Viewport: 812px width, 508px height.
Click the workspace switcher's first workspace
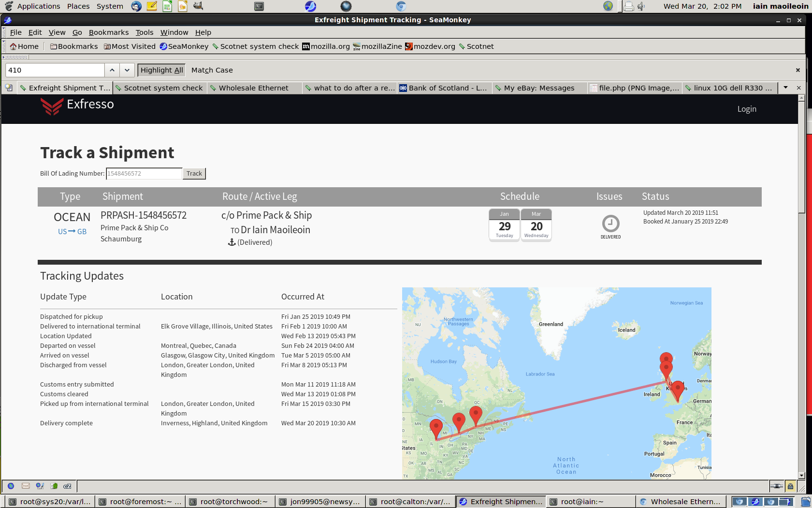point(739,502)
